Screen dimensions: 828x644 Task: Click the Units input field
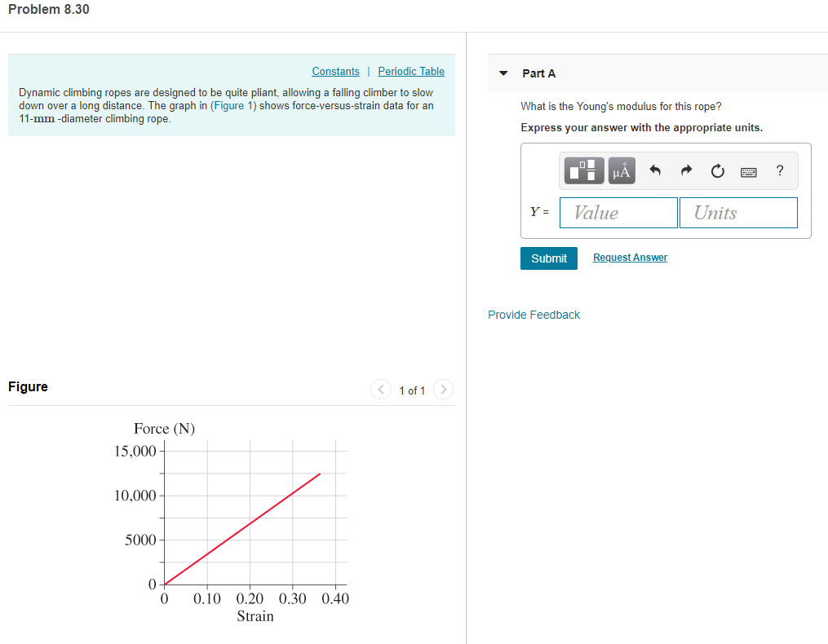coord(737,212)
